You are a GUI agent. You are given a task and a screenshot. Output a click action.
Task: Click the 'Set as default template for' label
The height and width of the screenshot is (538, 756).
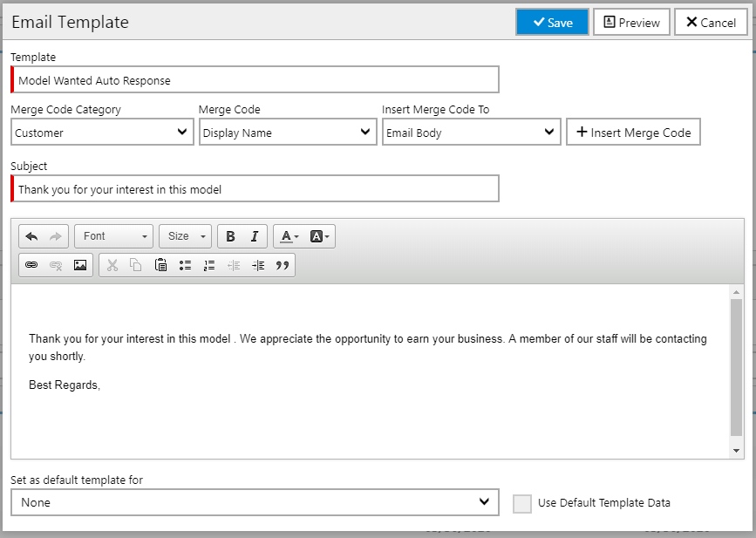77,480
